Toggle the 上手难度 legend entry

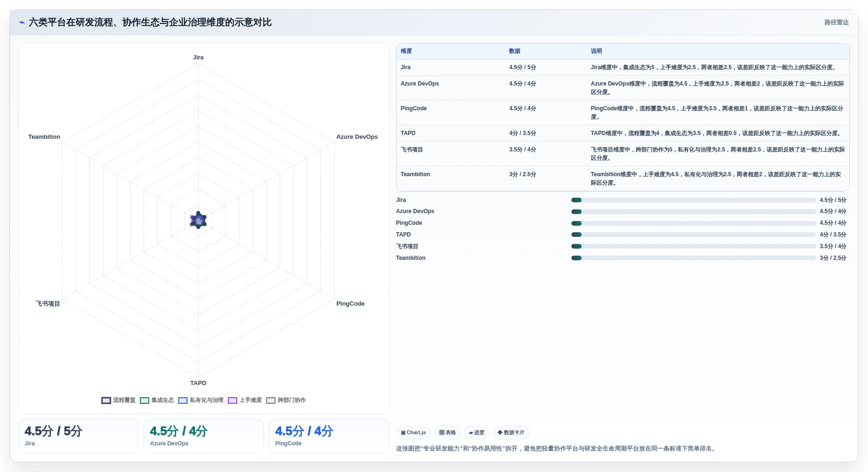245,400
